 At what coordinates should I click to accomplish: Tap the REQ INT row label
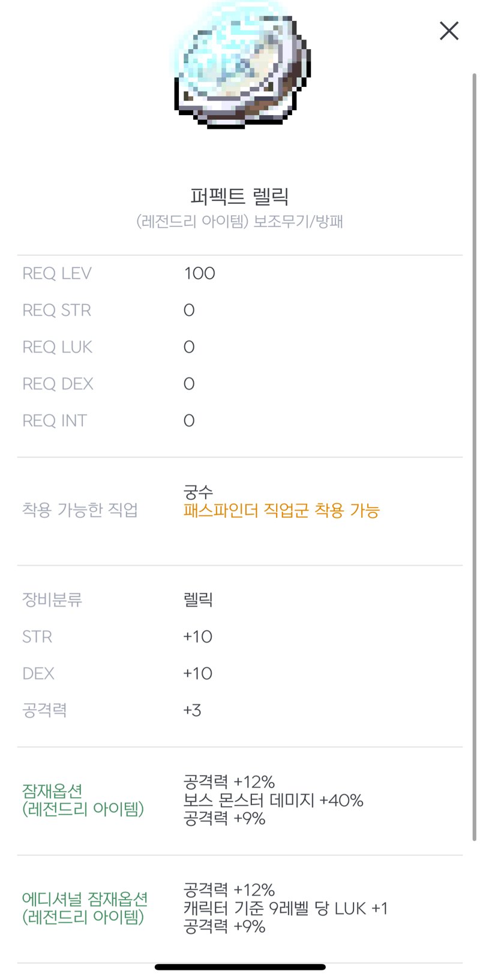point(55,421)
